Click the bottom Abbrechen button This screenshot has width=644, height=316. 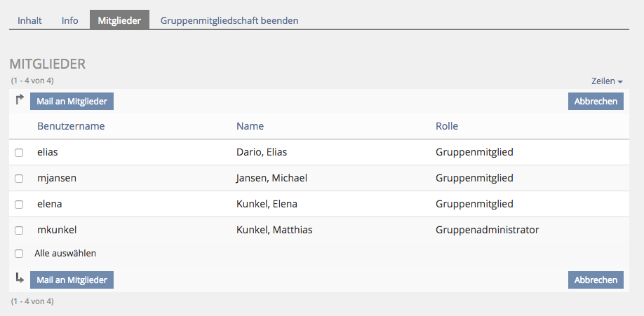[x=596, y=280]
